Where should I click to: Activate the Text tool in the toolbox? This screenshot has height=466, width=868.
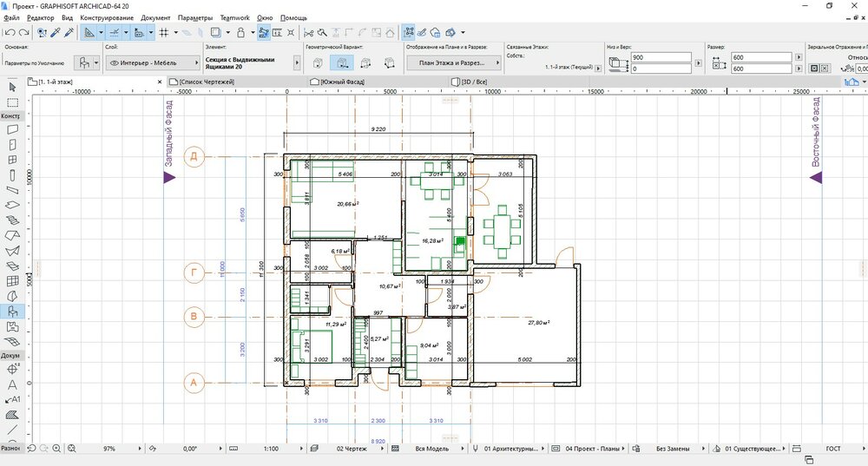(12, 384)
